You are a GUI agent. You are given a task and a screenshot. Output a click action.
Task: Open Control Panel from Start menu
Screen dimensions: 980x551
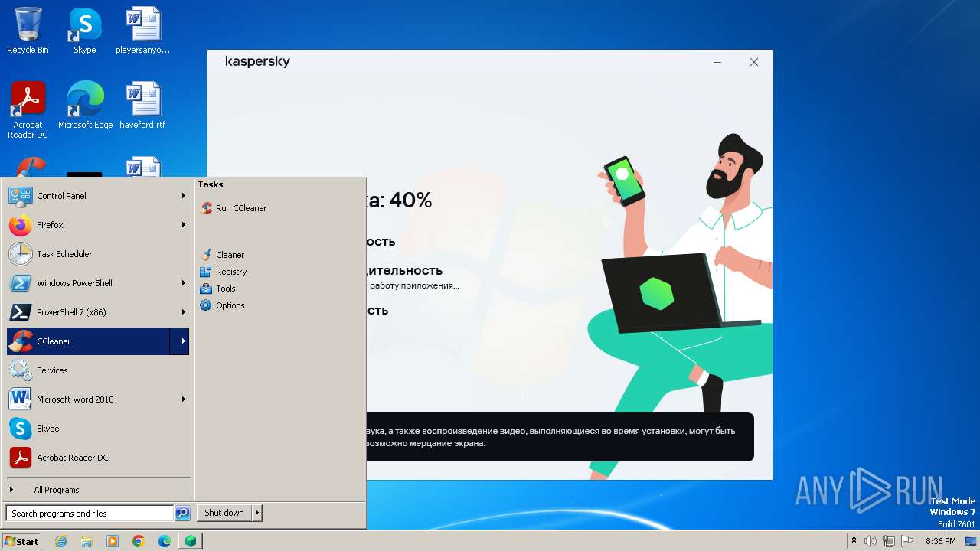point(97,196)
